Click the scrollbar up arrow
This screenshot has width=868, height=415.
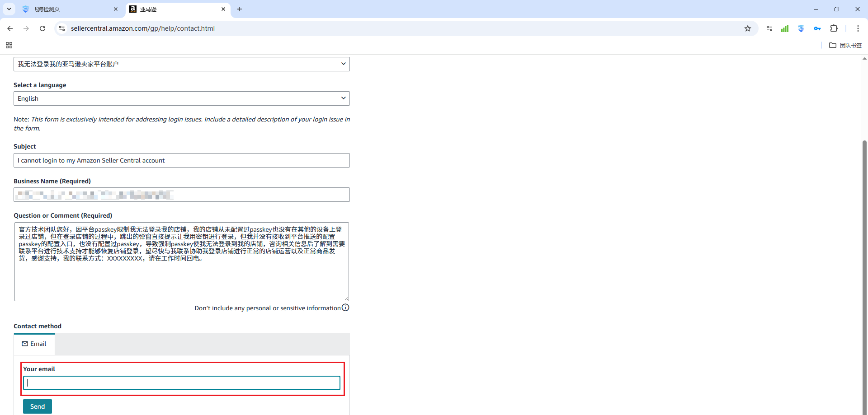[x=864, y=59]
